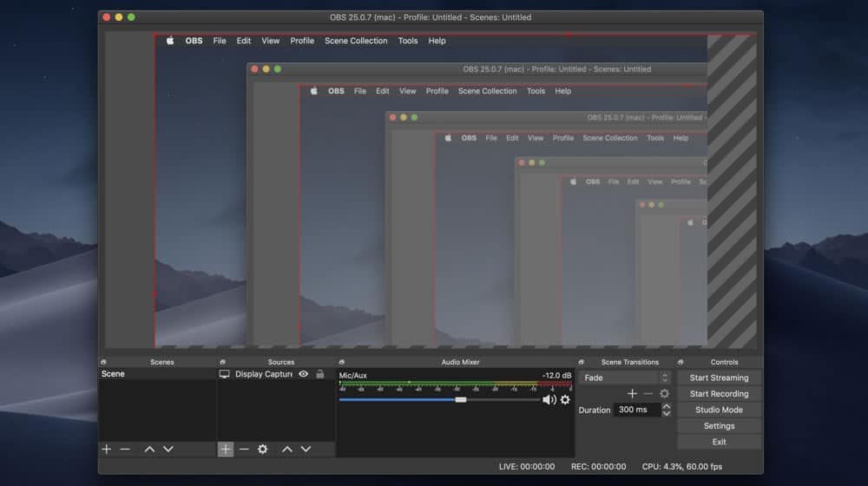Remove selected scene with minus icon
The image size is (868, 486).
pos(125,450)
